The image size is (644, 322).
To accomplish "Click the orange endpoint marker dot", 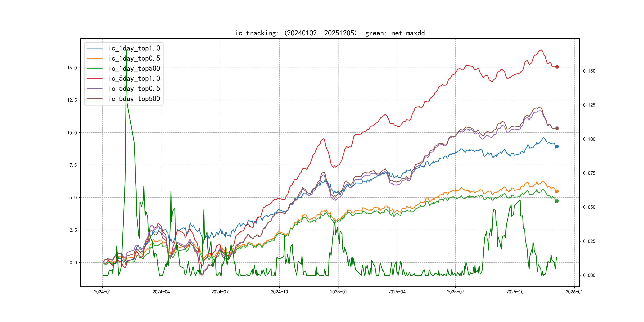I will point(557,191).
